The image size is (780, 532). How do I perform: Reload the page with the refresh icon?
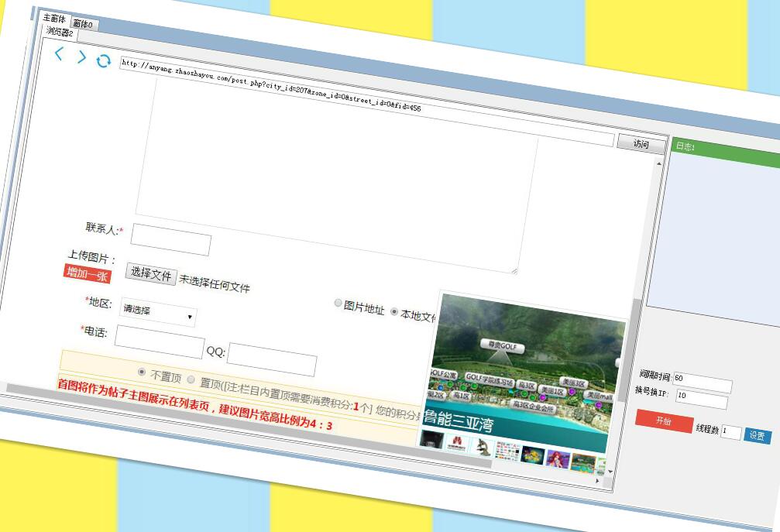(103, 61)
